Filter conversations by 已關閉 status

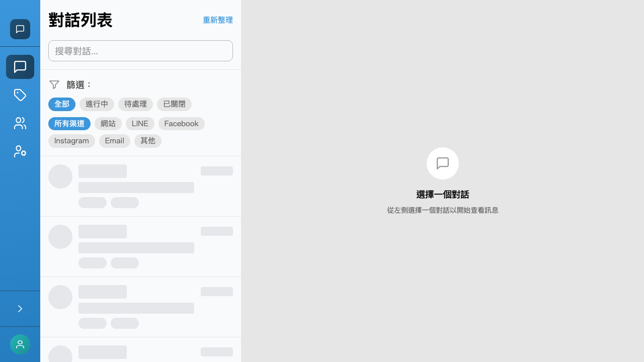point(174,104)
